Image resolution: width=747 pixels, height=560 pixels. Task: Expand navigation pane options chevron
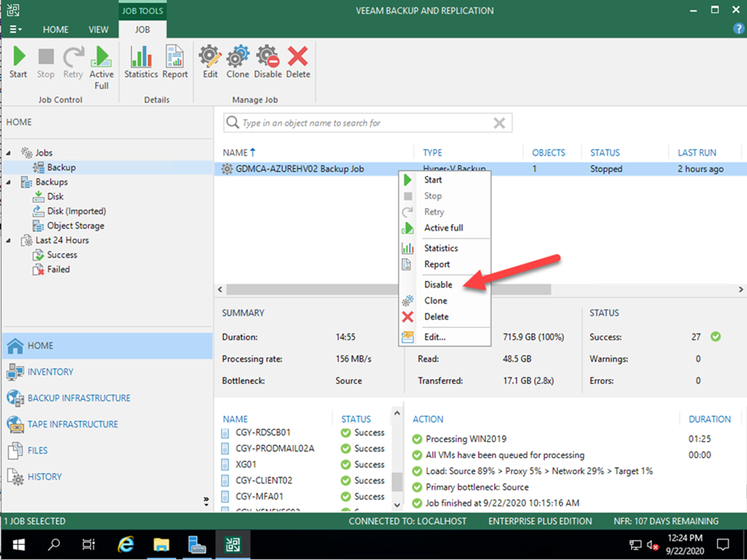point(206,501)
